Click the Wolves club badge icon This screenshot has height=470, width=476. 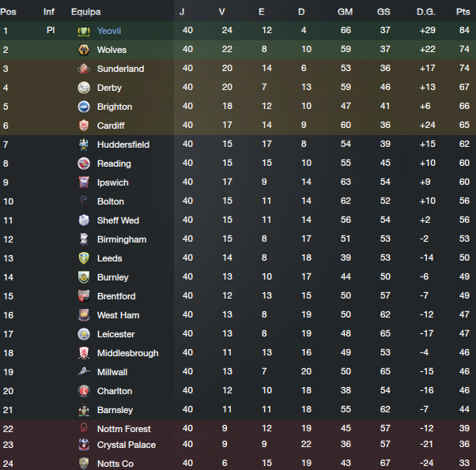84,50
